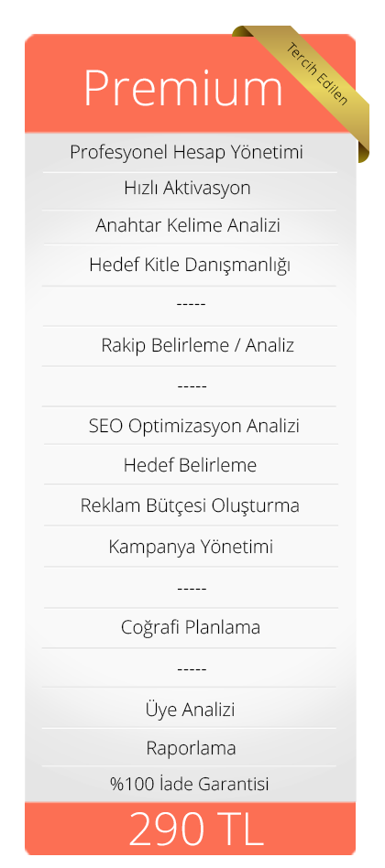Click dashes above SEO Optimizasyon Analizi
Screen dimensions: 385x868
192,385
